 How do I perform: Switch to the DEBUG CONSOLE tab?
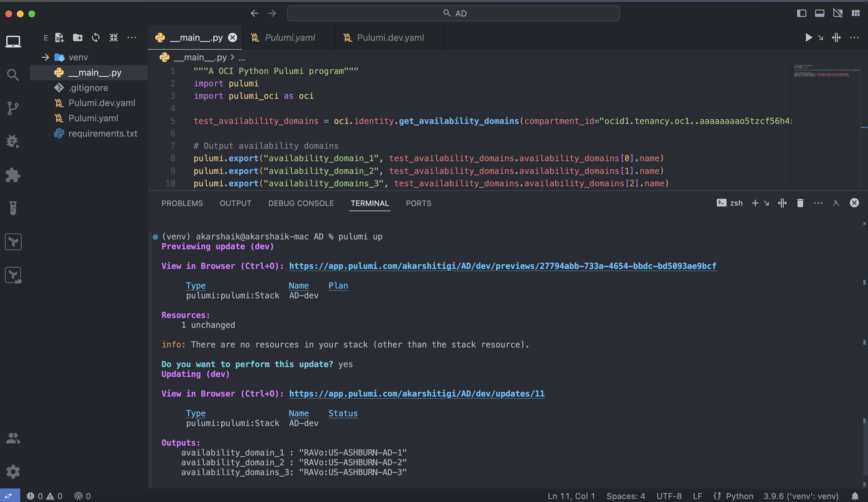coord(301,203)
